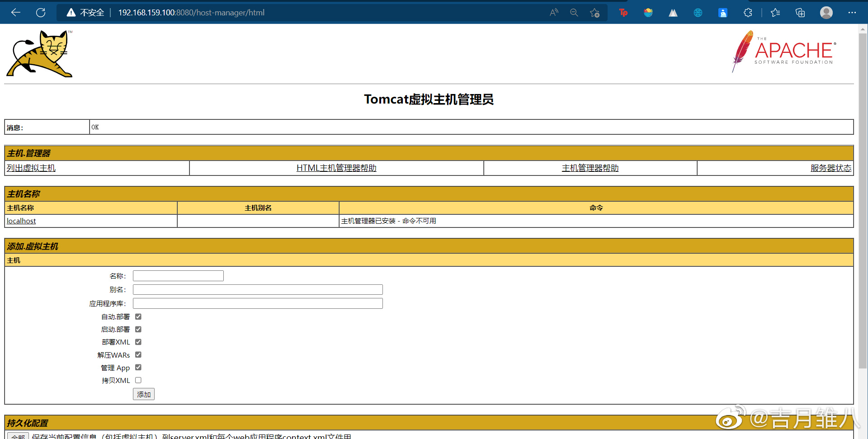Click the zoom magnifier icon in address bar

click(574, 13)
